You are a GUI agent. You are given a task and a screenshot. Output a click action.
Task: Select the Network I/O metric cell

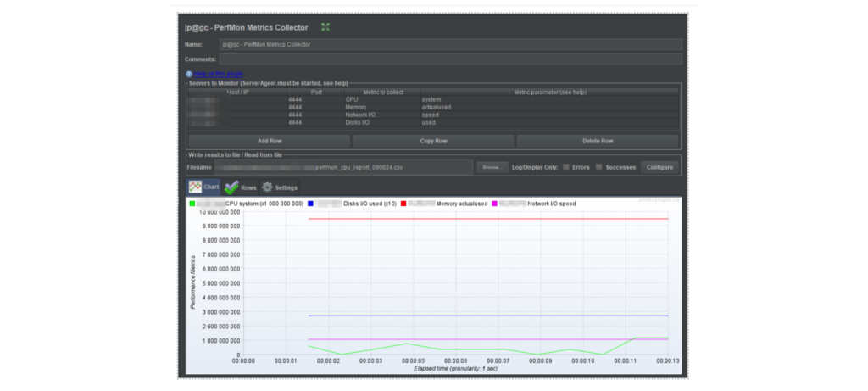pos(383,115)
